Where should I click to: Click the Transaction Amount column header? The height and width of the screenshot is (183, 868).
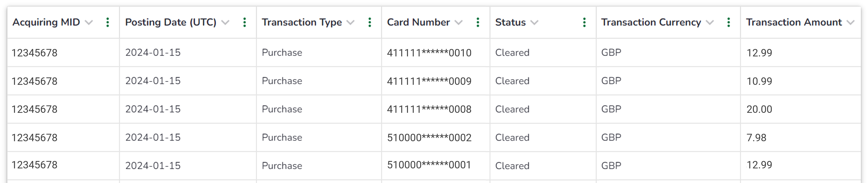[x=794, y=22]
